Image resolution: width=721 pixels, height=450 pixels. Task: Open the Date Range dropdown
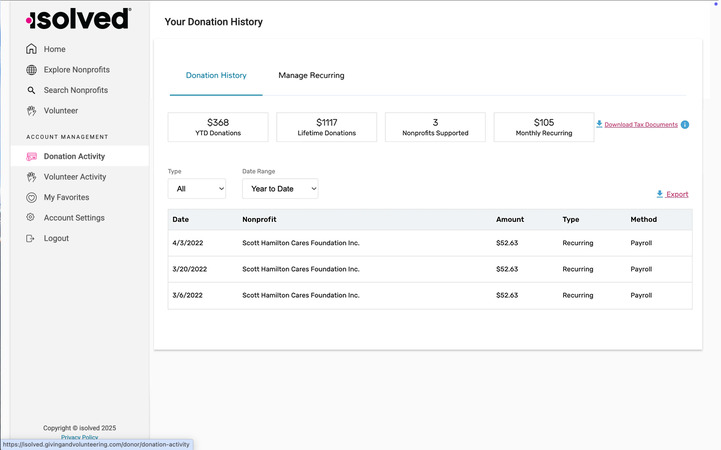[280, 188]
